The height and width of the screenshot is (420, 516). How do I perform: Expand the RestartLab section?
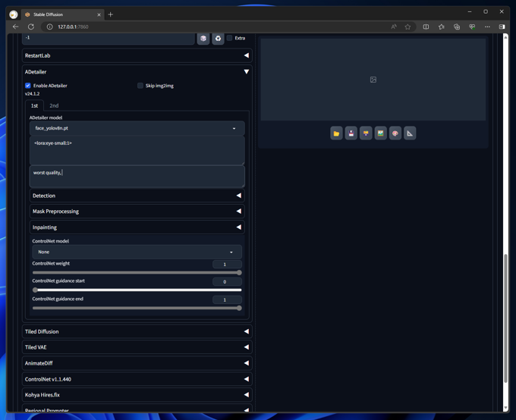pyautogui.click(x=137, y=55)
